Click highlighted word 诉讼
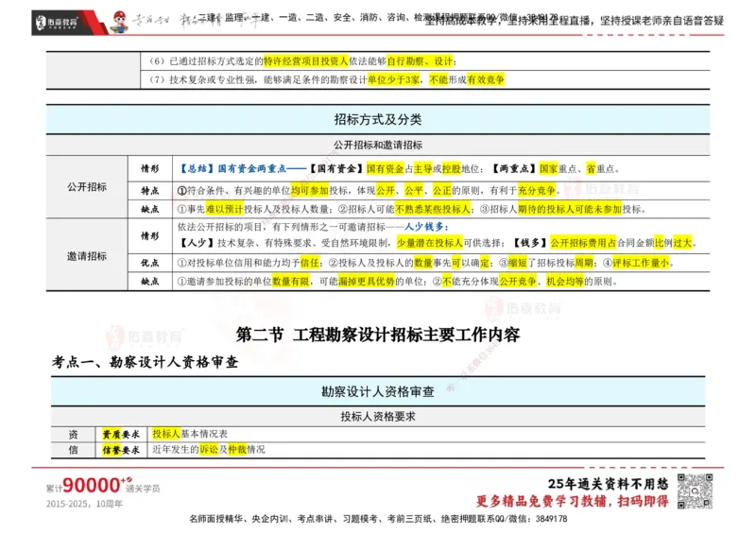 [208, 450]
